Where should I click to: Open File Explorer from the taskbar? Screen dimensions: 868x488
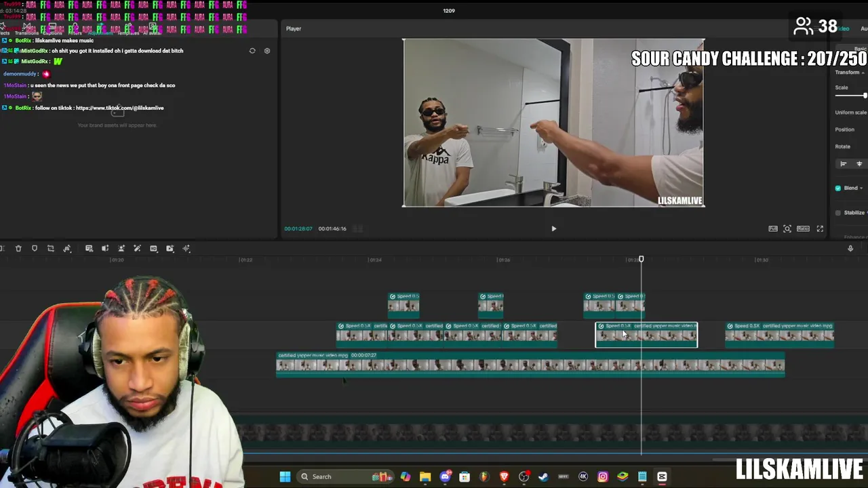coord(425,477)
